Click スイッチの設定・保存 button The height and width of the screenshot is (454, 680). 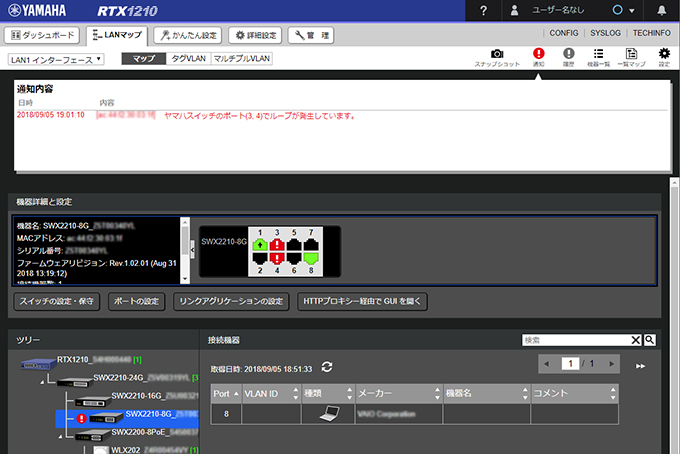pyautogui.click(x=56, y=301)
